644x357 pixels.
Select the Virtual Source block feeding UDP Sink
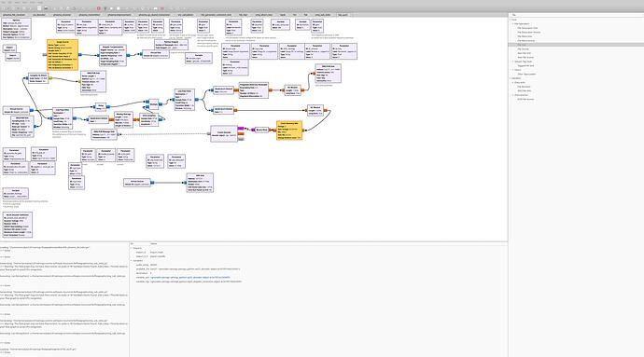137,183
